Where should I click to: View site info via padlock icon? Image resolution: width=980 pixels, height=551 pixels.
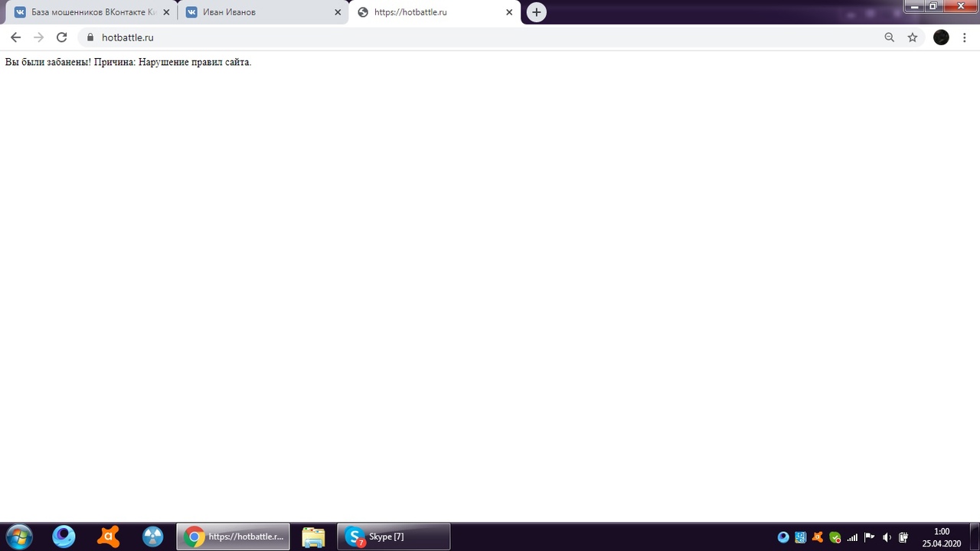[x=90, y=37]
